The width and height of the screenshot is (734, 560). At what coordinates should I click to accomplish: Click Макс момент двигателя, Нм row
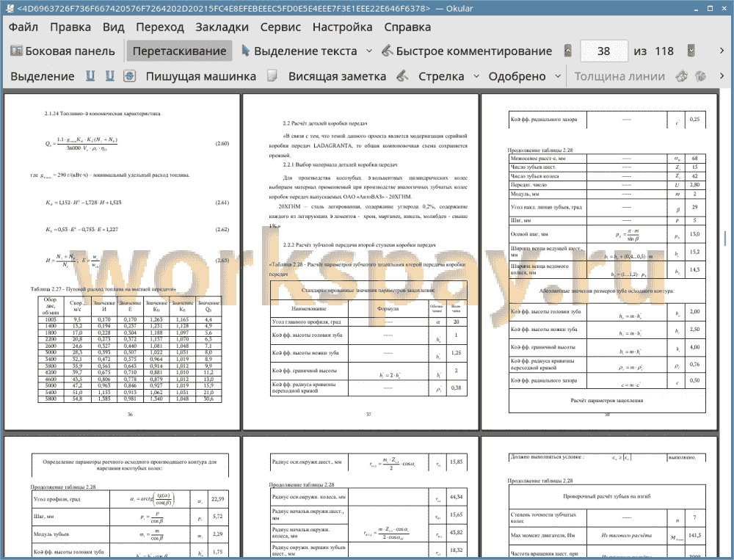pyautogui.click(x=607, y=536)
